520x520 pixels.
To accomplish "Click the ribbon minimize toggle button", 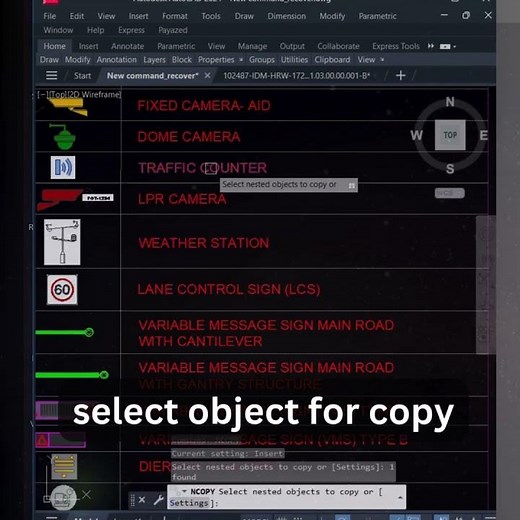I will tap(445, 46).
